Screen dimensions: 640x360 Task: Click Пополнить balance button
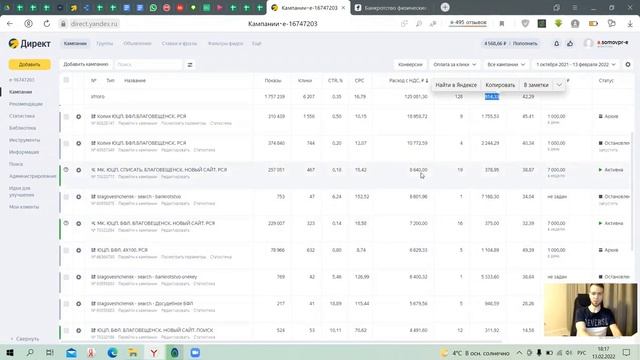tap(525, 43)
